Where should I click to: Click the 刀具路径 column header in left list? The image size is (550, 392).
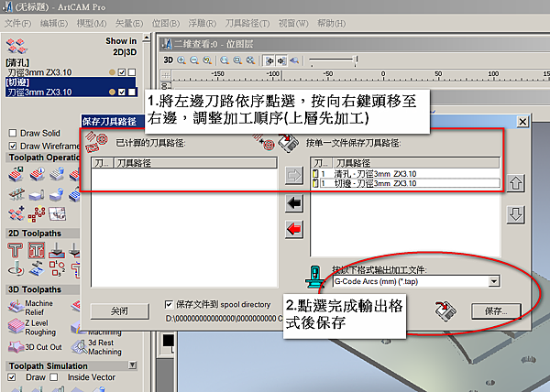click(195, 163)
